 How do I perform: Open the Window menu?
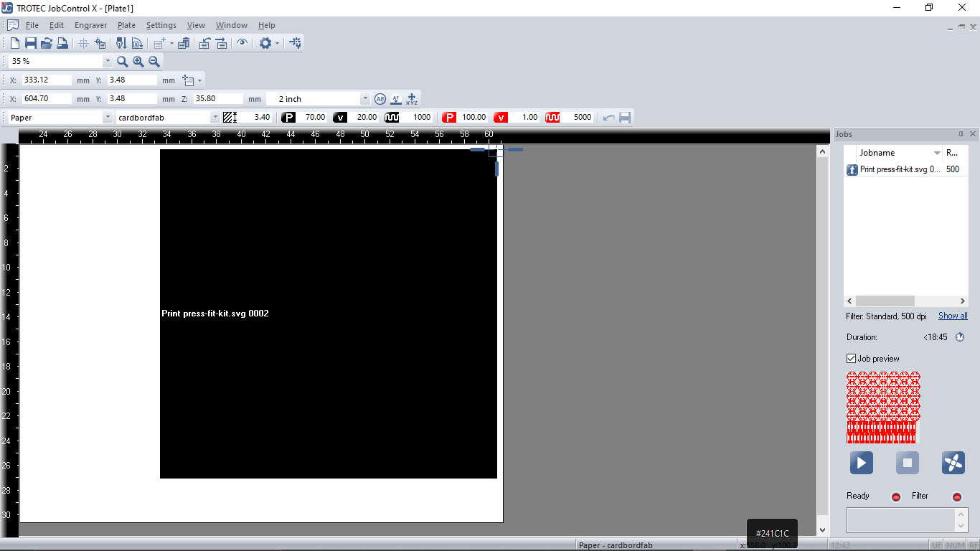pos(232,25)
